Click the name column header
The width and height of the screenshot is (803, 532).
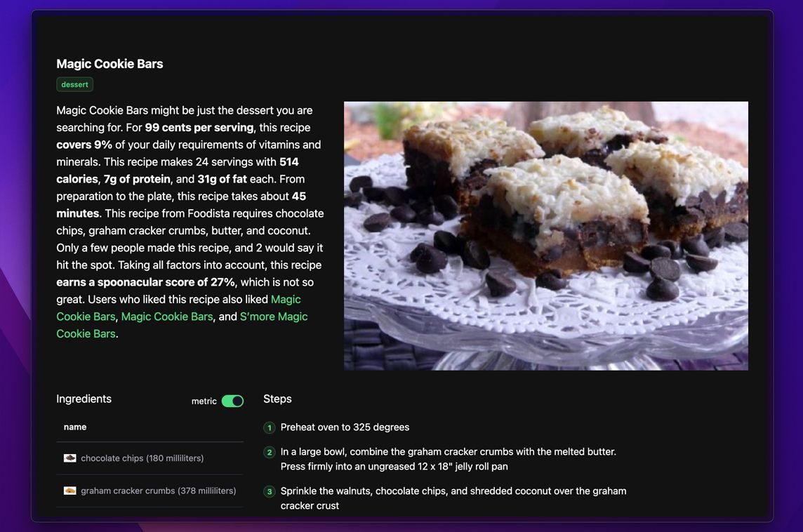[x=75, y=427]
